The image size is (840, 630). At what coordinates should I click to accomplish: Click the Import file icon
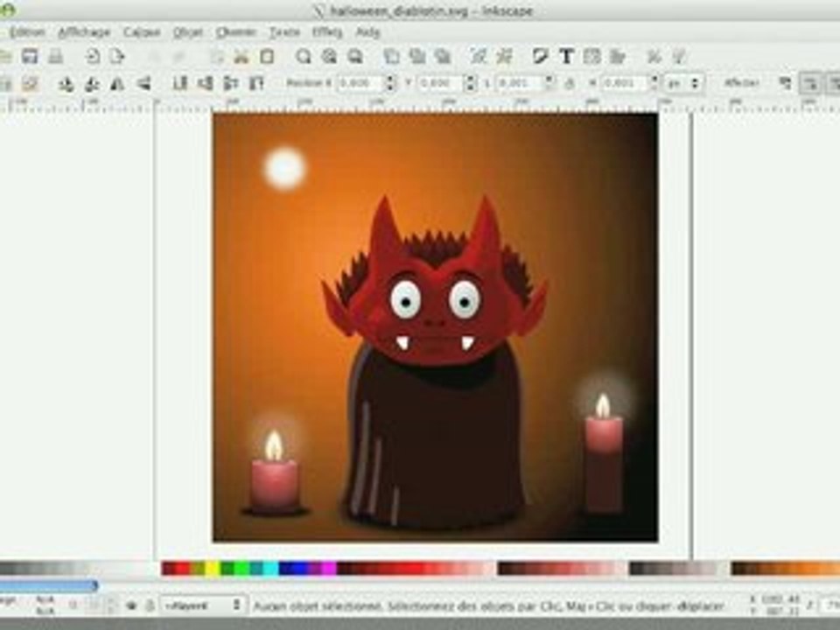pyautogui.click(x=92, y=56)
